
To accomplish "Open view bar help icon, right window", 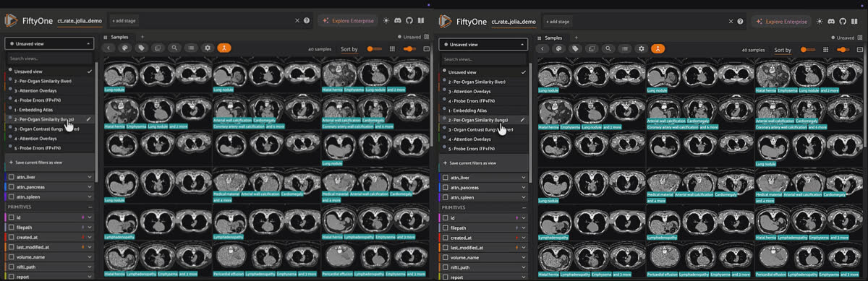I will tap(741, 21).
